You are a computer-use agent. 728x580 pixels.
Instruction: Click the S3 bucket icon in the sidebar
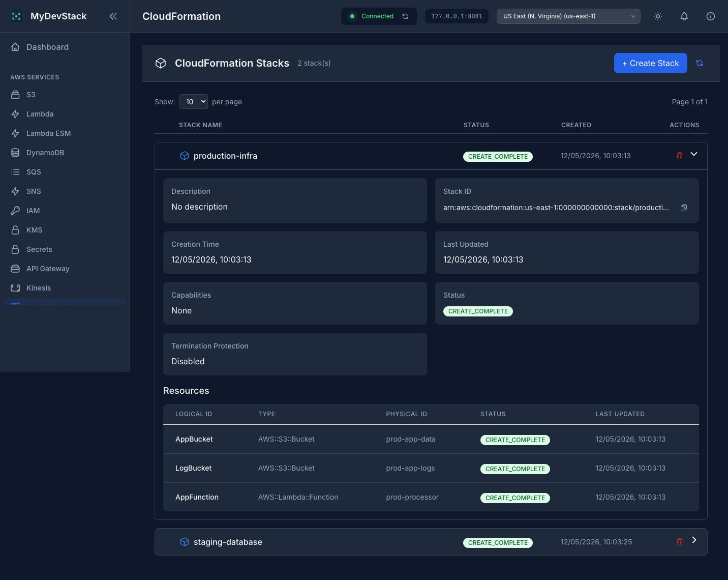[x=15, y=95]
